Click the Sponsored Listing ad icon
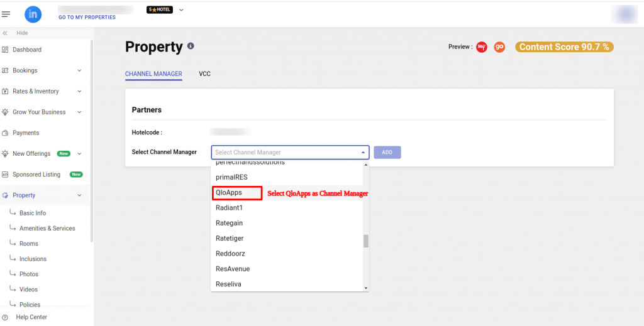Viewport: 644px width, 326px height. [5, 175]
